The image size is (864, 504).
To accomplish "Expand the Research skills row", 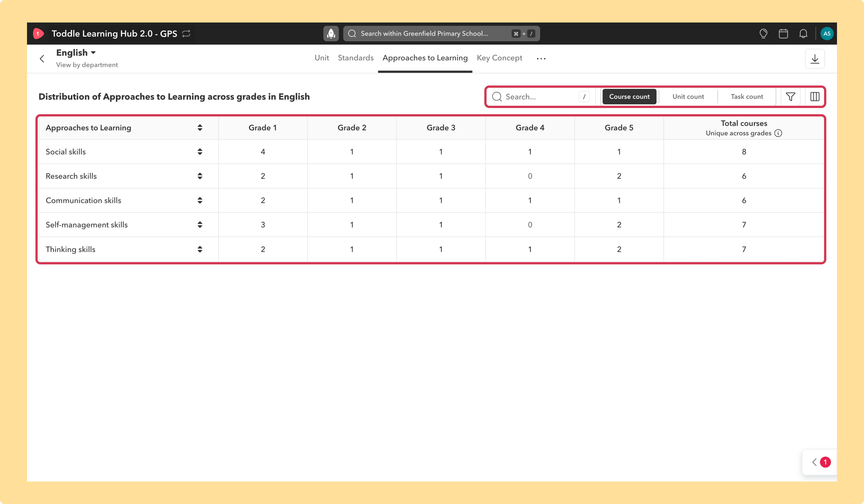I will click(x=200, y=176).
